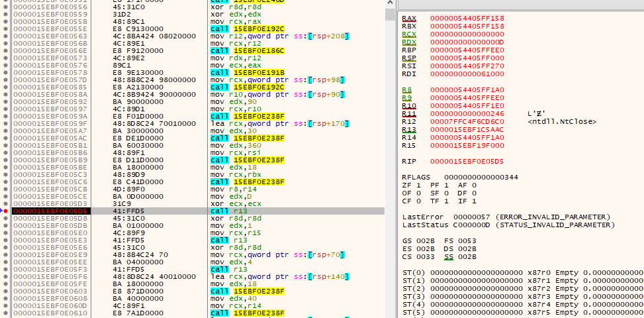This screenshot has height=318, width=644.
Task: Select the 'call 15EBF0E192C' instruction at 0000015EBF0E055E
Action: point(248,28)
